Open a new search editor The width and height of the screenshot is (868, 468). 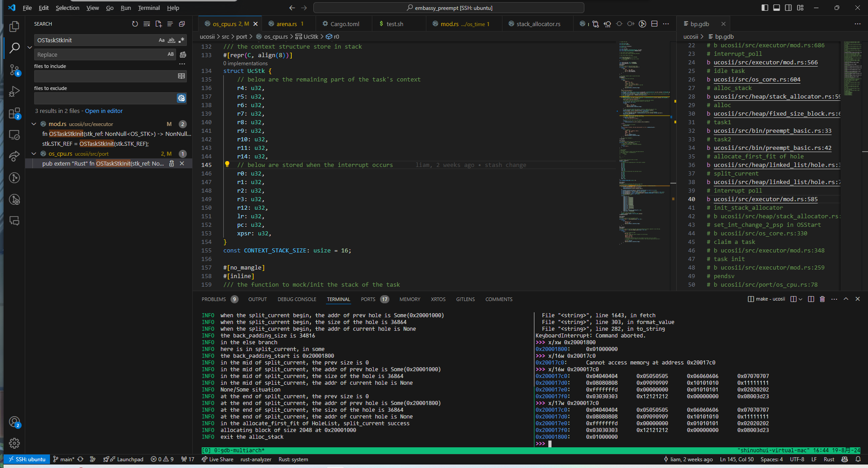pyautogui.click(x=158, y=24)
